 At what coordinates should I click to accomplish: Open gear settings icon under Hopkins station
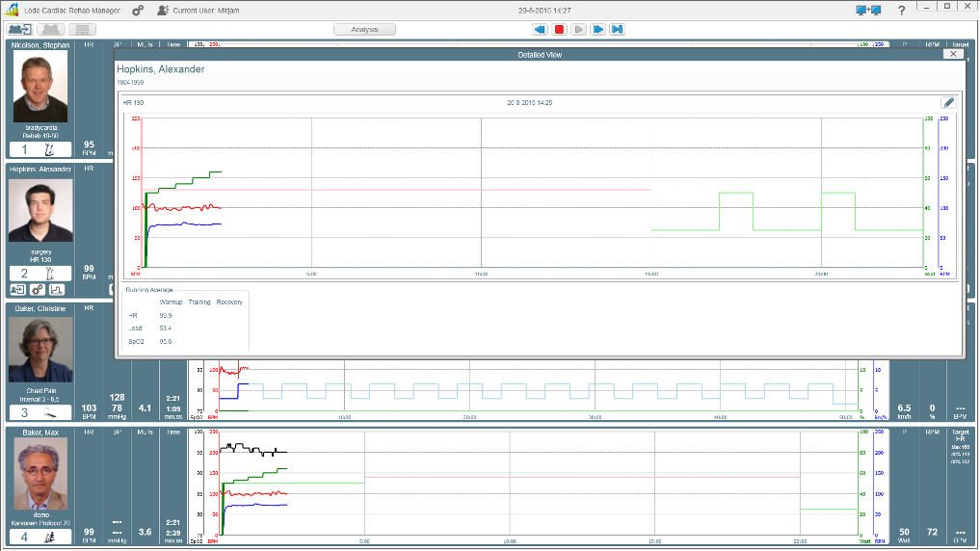pos(38,289)
